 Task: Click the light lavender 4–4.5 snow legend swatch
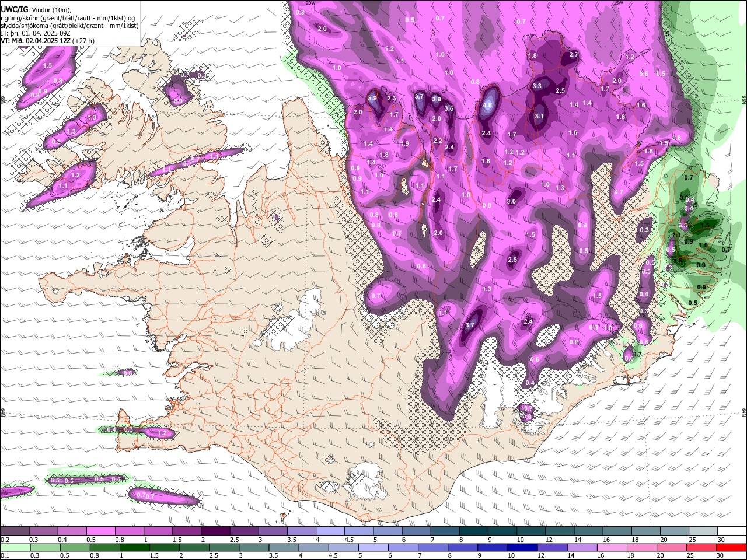(330, 531)
